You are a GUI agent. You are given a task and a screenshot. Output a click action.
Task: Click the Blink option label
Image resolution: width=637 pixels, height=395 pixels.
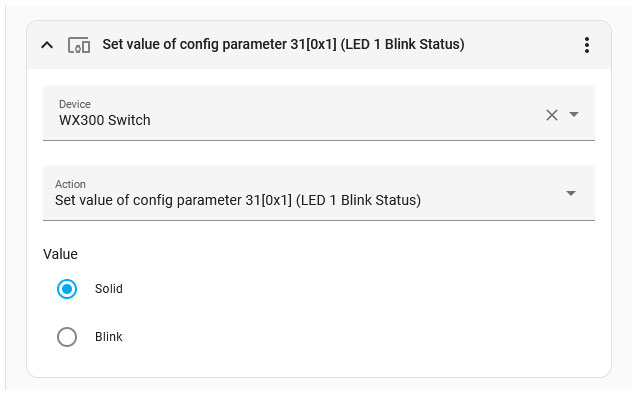(x=108, y=336)
